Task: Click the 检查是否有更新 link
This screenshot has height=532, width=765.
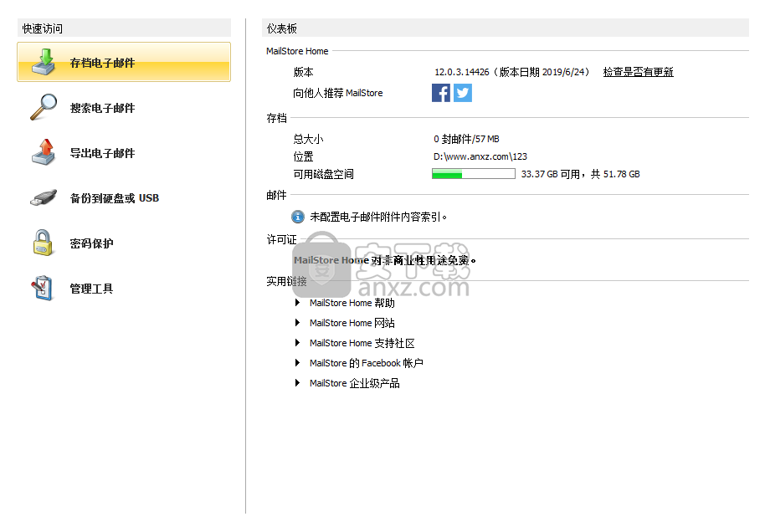Action: tap(638, 72)
